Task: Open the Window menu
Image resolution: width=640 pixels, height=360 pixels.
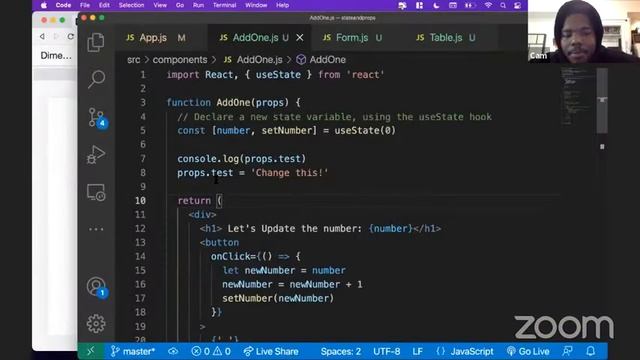Action: tap(256, 5)
